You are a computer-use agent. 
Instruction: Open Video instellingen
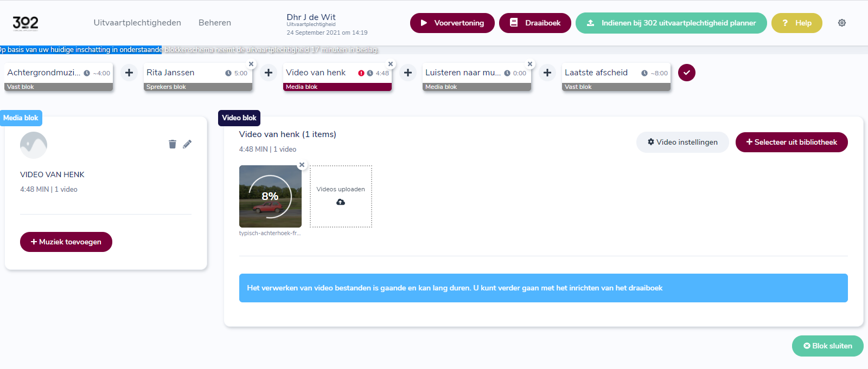pos(682,142)
